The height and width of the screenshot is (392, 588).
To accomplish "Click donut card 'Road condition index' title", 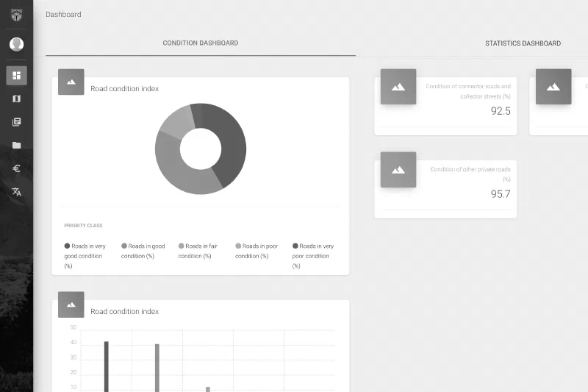I will (x=124, y=88).
